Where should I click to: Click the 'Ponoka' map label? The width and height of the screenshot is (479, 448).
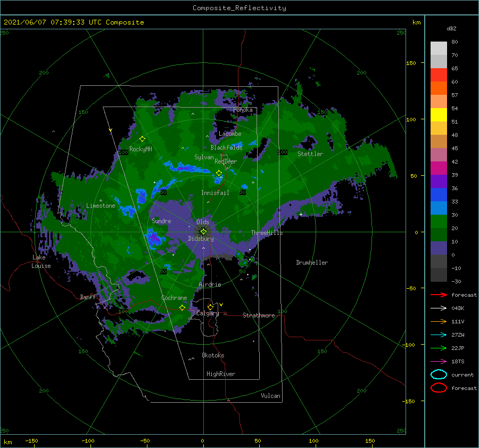(243, 110)
